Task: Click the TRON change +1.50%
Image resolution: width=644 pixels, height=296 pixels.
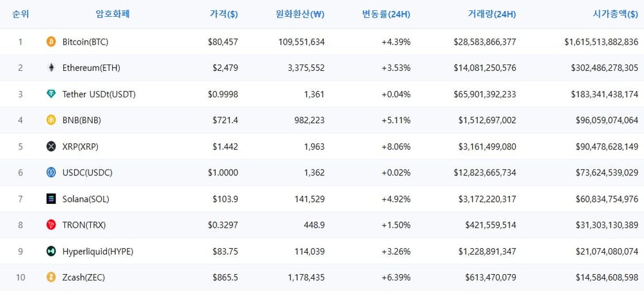Action: pyautogui.click(x=396, y=225)
